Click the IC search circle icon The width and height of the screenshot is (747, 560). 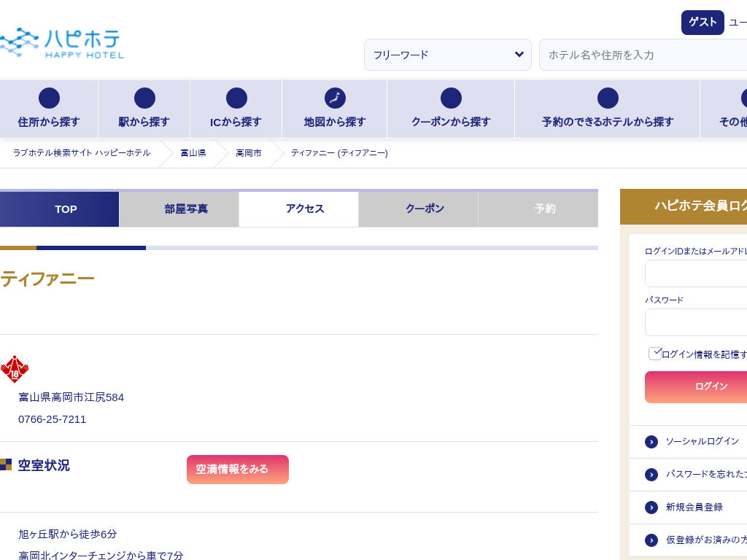coord(236,98)
